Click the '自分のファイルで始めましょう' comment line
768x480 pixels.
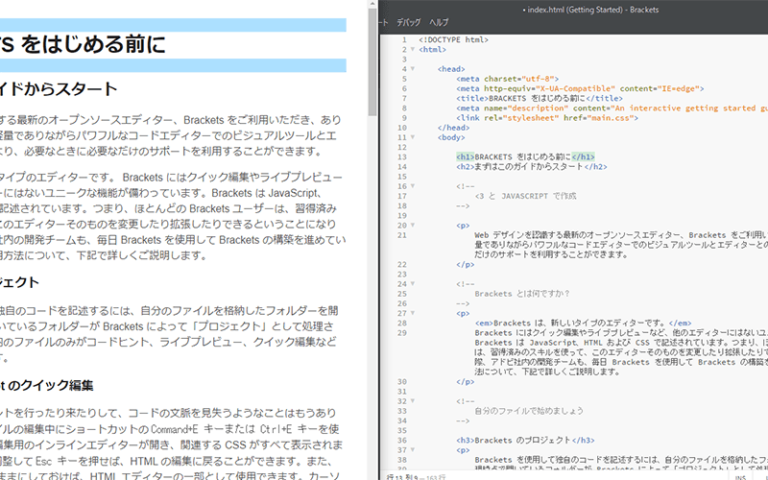529,411
